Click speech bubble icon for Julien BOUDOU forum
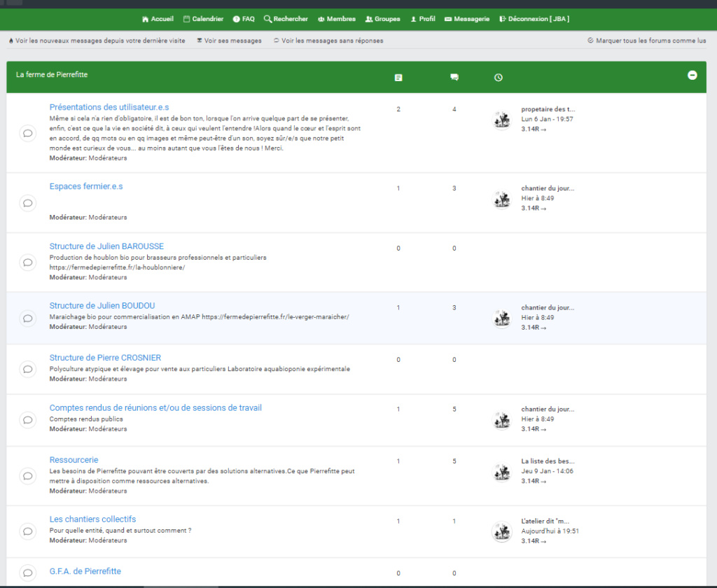 [x=28, y=318]
